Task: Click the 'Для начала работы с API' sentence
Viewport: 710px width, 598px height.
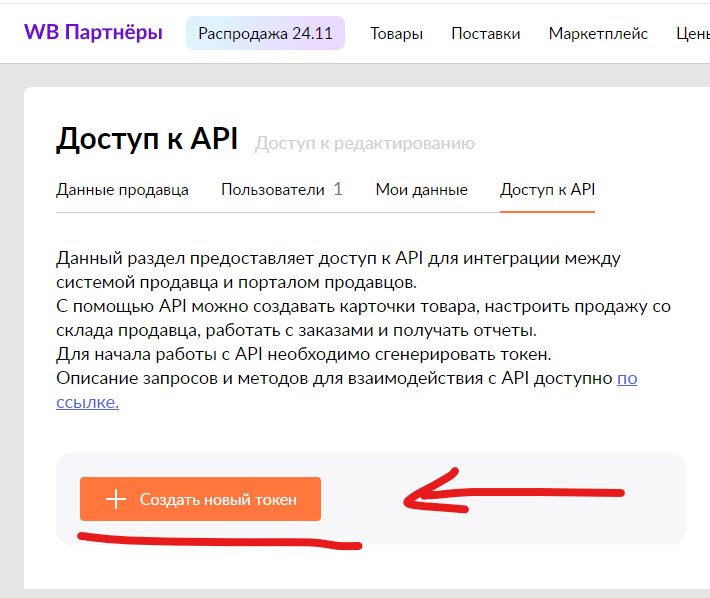Action: [304, 354]
